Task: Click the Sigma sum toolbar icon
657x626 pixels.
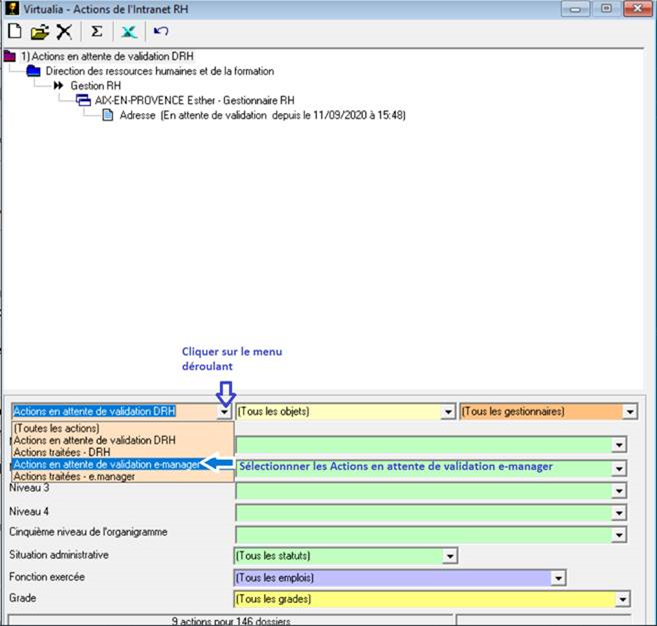Action: point(97,32)
